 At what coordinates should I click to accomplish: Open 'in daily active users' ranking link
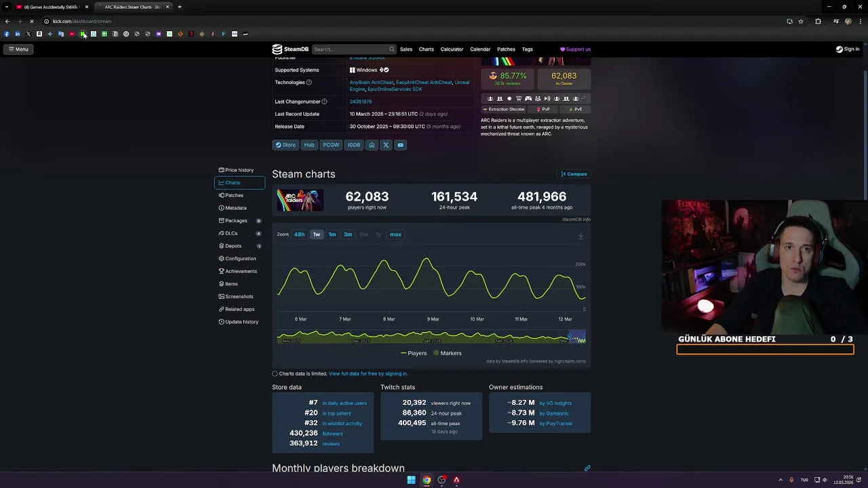click(344, 403)
